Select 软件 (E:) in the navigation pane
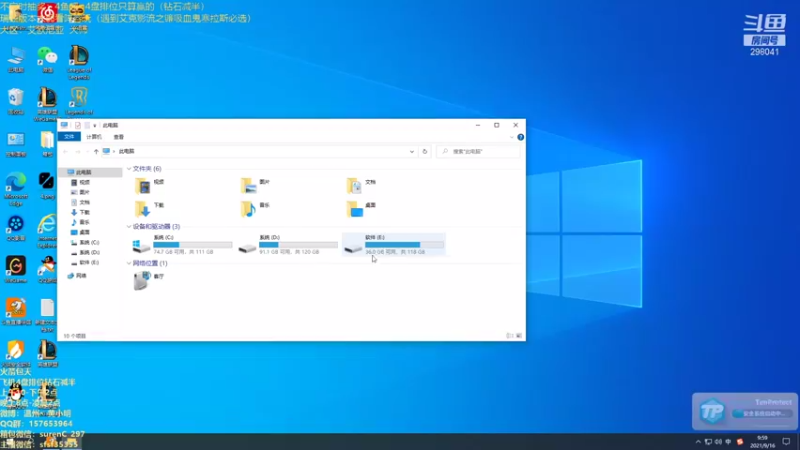 (x=85, y=262)
